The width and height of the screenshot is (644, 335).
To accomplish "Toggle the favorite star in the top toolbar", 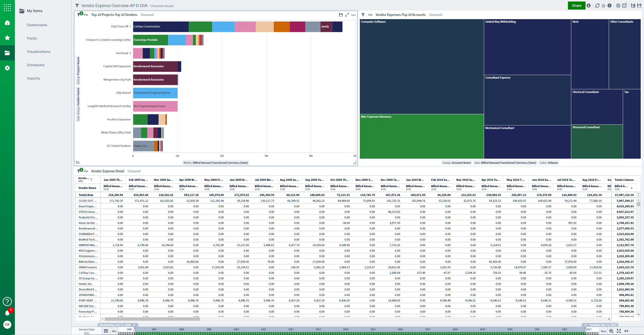I will click(603, 5).
